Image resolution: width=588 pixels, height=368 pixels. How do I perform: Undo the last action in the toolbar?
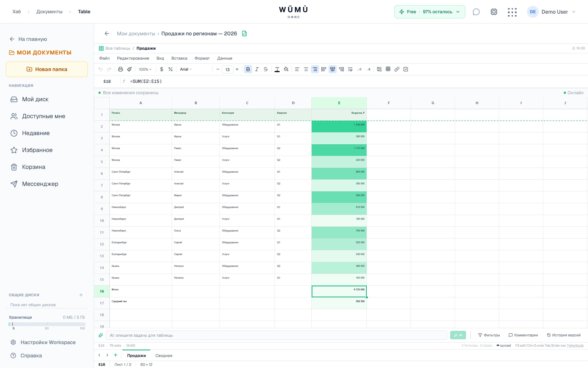pos(100,69)
